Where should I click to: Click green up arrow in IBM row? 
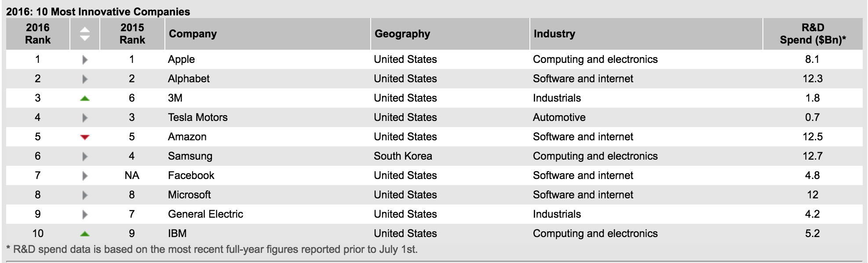(85, 234)
